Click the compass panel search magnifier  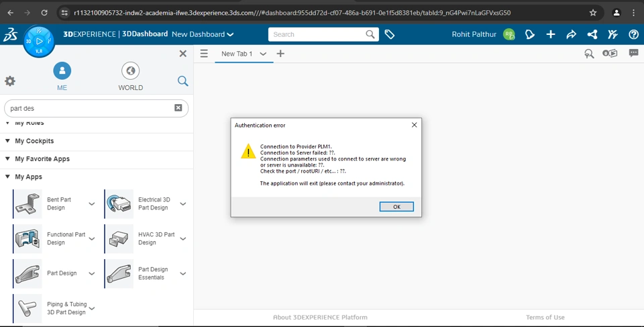[183, 81]
